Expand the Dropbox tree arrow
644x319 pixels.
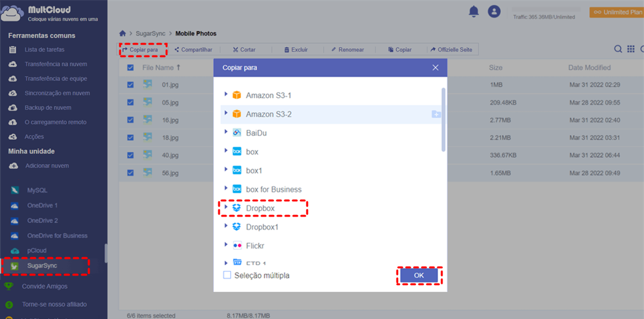click(226, 208)
